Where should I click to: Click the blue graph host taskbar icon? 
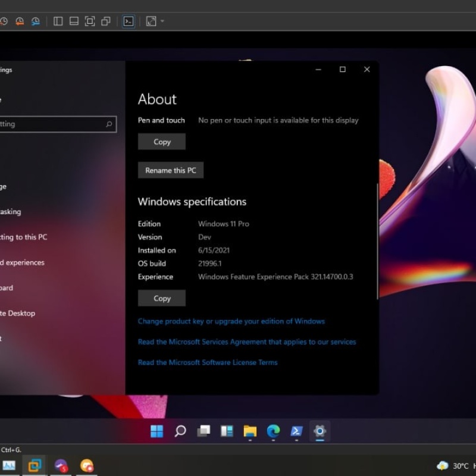[x=9, y=465]
